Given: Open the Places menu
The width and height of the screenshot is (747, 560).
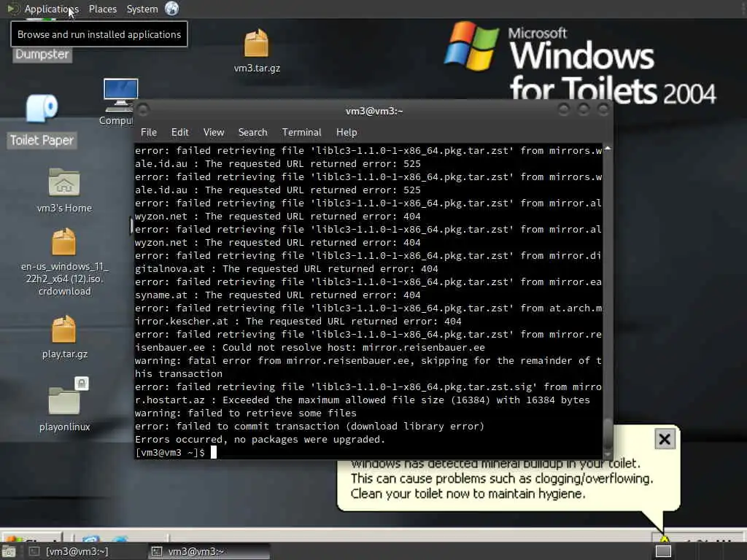Looking at the screenshot, I should (102, 9).
